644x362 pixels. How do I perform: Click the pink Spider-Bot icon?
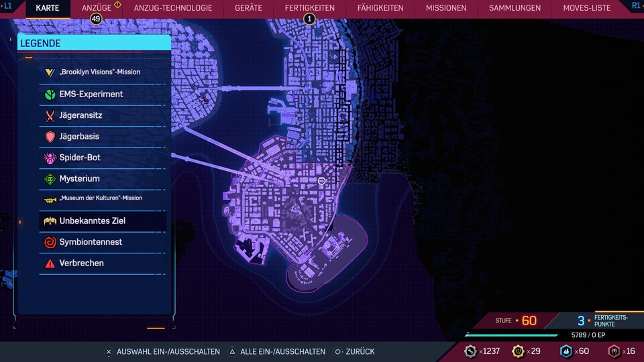click(x=50, y=158)
